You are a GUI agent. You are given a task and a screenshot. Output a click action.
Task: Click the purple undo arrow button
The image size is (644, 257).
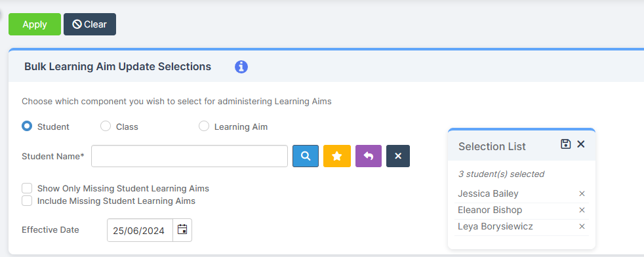coord(369,156)
